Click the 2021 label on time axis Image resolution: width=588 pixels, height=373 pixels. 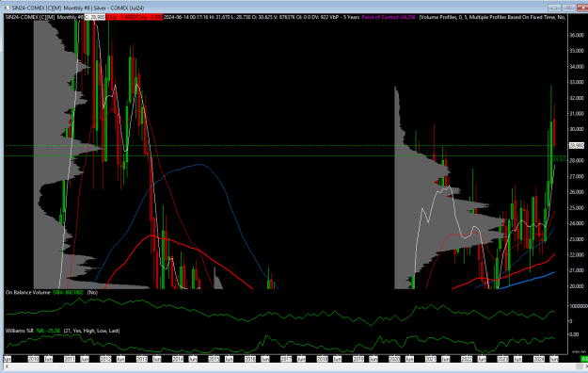[x=431, y=359]
